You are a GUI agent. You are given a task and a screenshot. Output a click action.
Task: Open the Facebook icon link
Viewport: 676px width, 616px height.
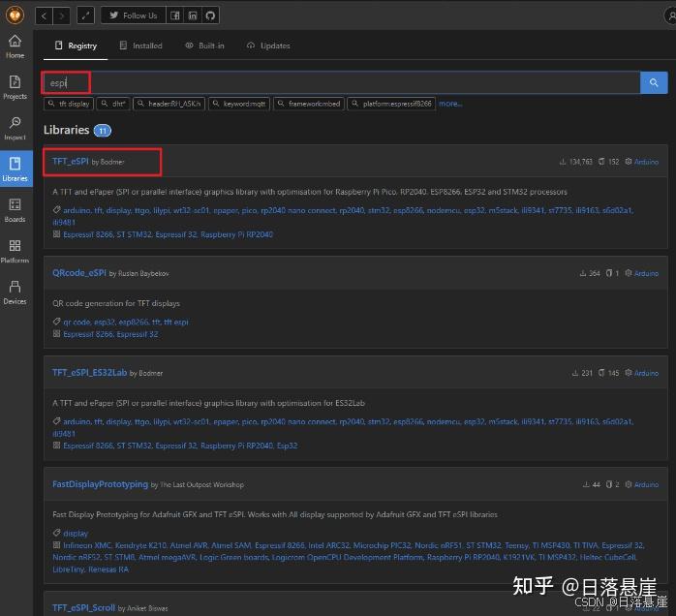tap(174, 15)
